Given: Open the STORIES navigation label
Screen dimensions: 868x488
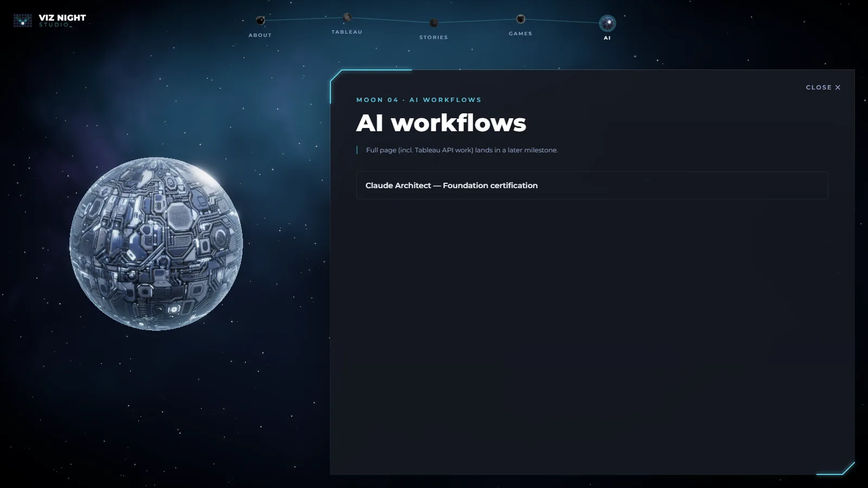Looking at the screenshot, I should (433, 37).
